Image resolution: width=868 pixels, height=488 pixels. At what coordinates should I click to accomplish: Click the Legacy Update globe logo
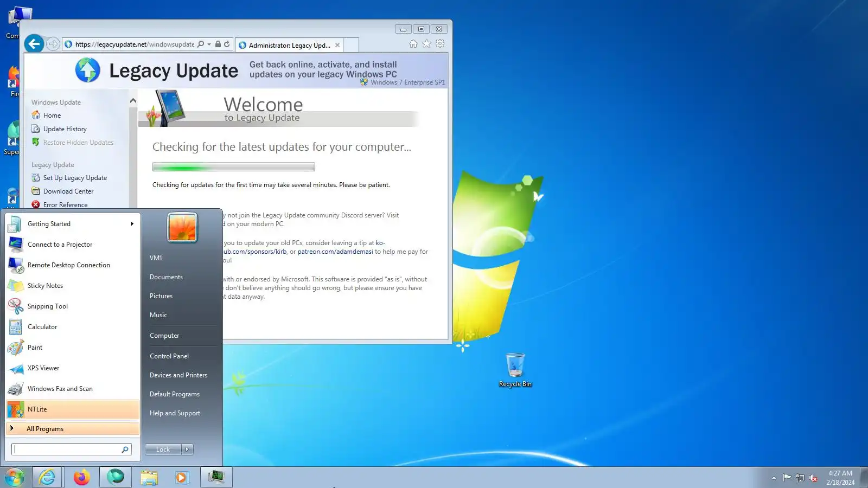point(88,70)
